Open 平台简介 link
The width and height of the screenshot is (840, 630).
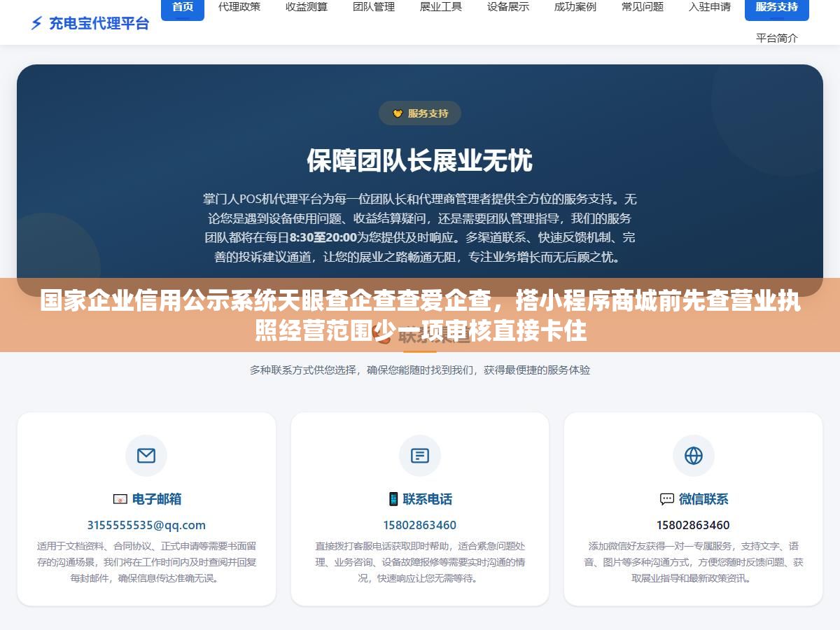[x=777, y=38]
